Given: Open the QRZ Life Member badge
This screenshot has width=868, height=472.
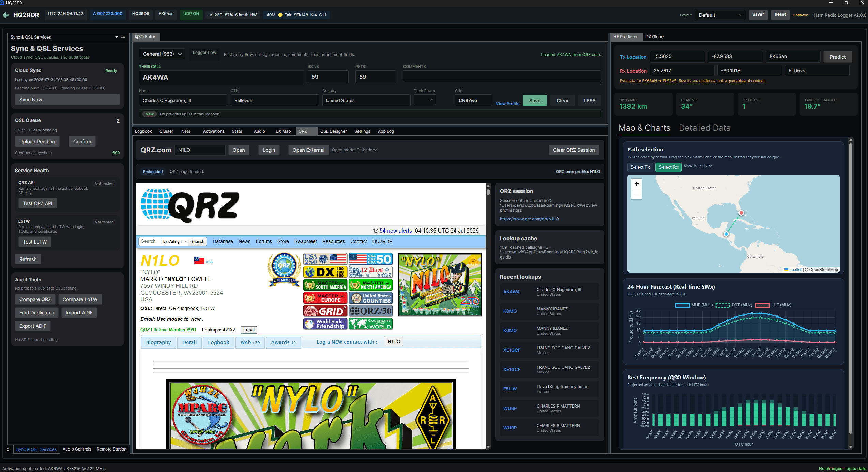Looking at the screenshot, I should (284, 269).
